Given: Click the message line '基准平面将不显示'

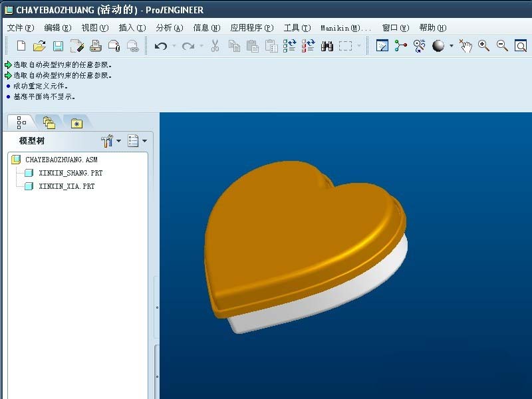Looking at the screenshot, I should coord(44,96).
